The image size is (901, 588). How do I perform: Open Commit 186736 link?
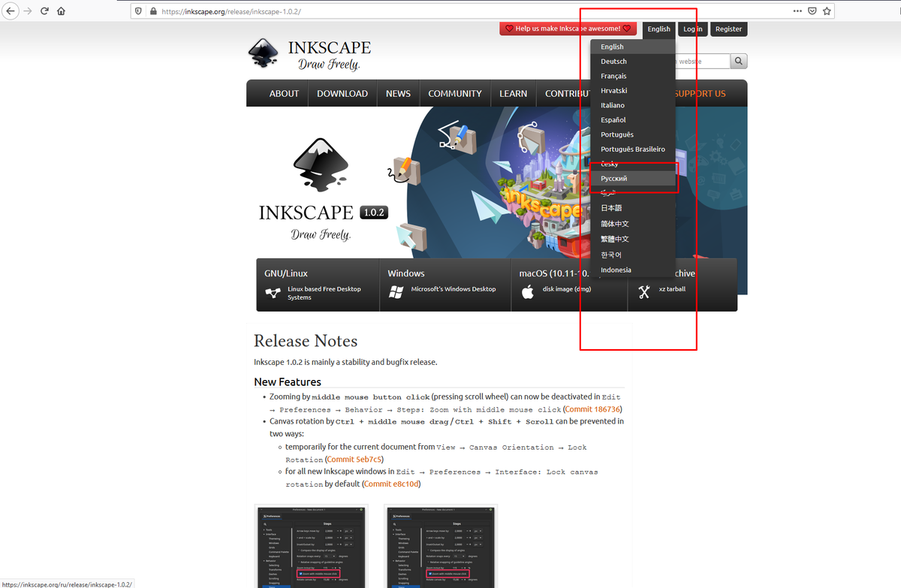[592, 409]
